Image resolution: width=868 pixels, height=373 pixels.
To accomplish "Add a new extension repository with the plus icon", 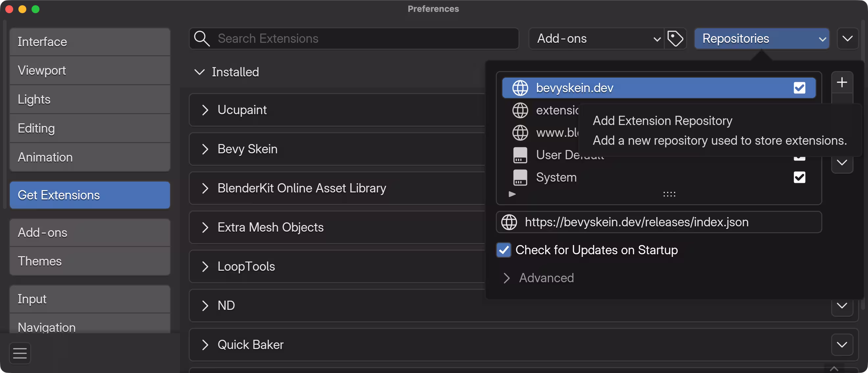I will [x=842, y=82].
